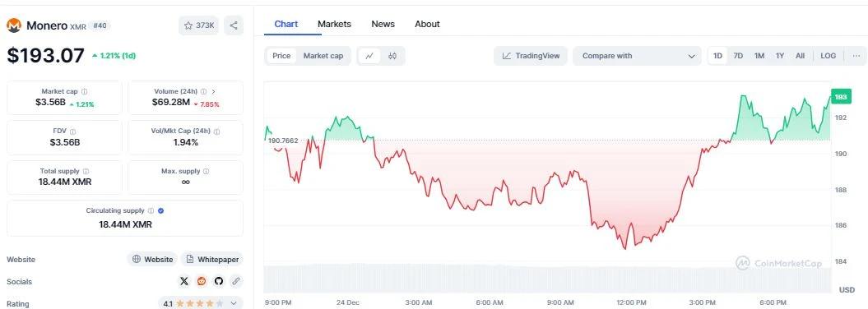
Task: Open the GitHub social link
Action: pyautogui.click(x=219, y=281)
